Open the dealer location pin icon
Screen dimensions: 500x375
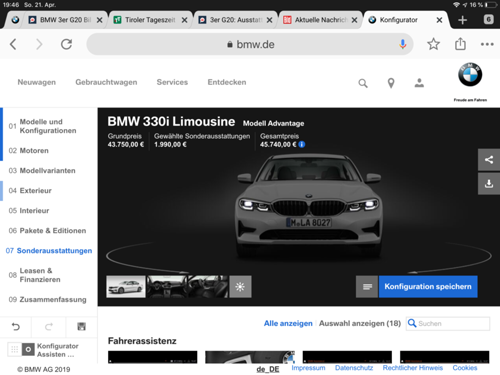[x=391, y=83]
